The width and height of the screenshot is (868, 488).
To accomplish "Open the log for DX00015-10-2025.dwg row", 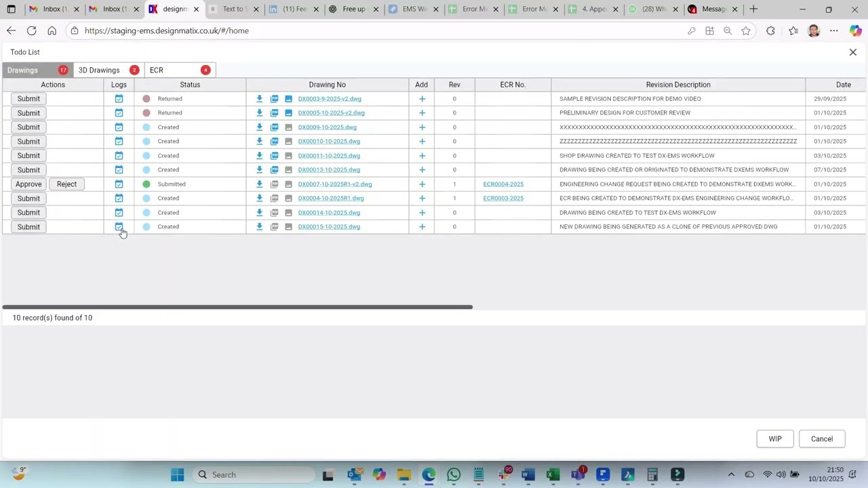I will 119,227.
